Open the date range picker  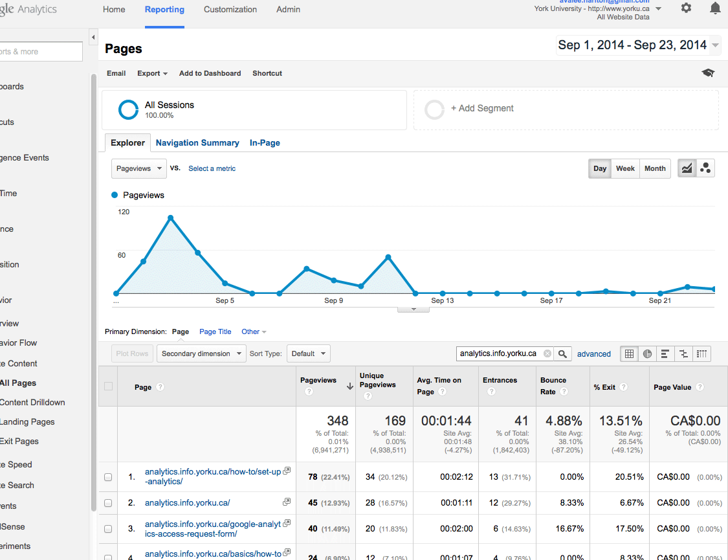pyautogui.click(x=639, y=45)
